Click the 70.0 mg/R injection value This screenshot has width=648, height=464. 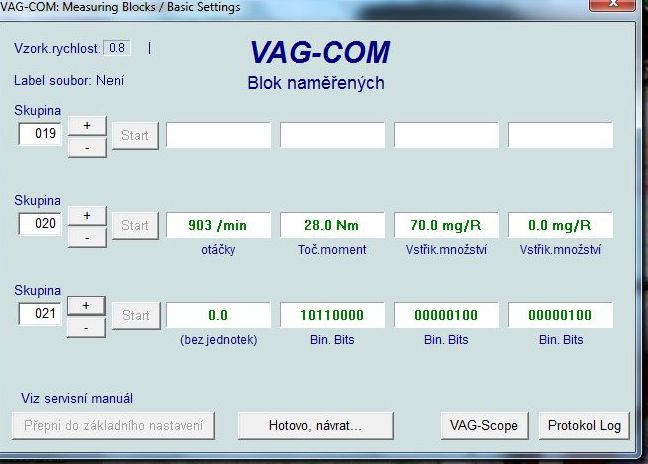coord(446,225)
